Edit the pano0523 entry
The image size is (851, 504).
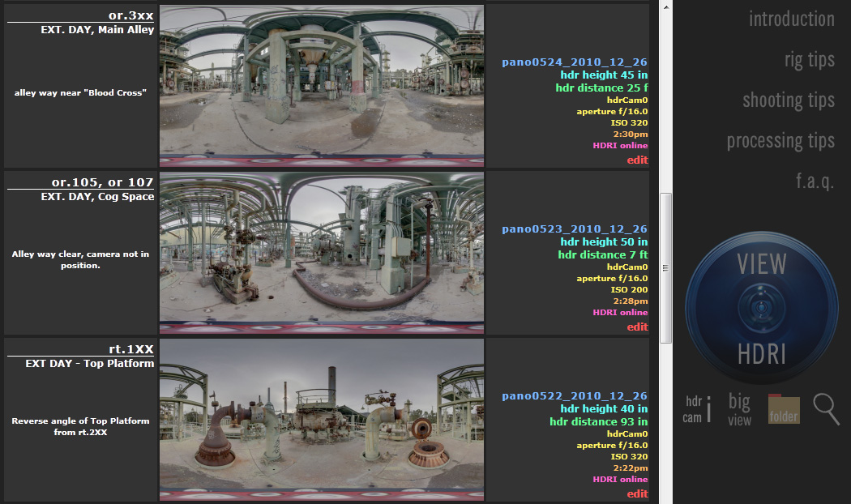tap(637, 327)
